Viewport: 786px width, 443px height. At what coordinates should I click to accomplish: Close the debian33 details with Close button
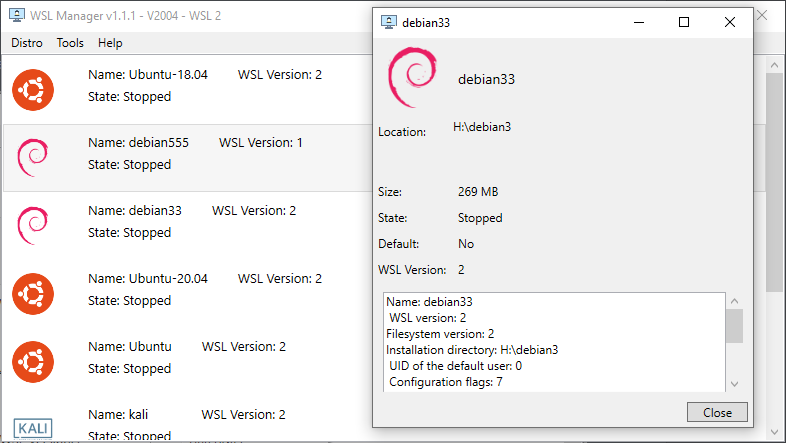click(x=717, y=412)
